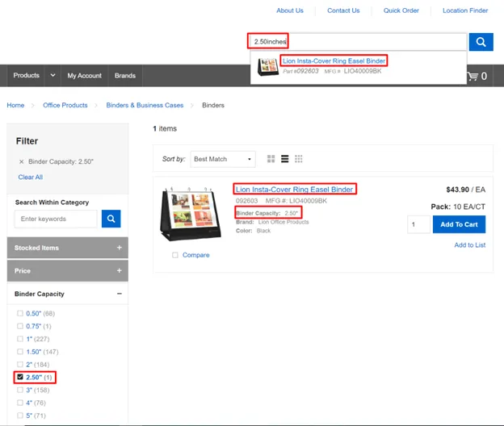Click the category keyword search magnifier button
This screenshot has width=504, height=426.
pyautogui.click(x=111, y=219)
